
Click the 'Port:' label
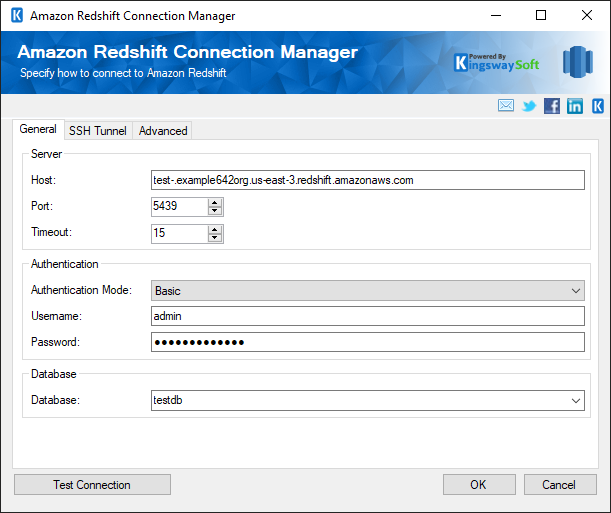(x=42, y=206)
